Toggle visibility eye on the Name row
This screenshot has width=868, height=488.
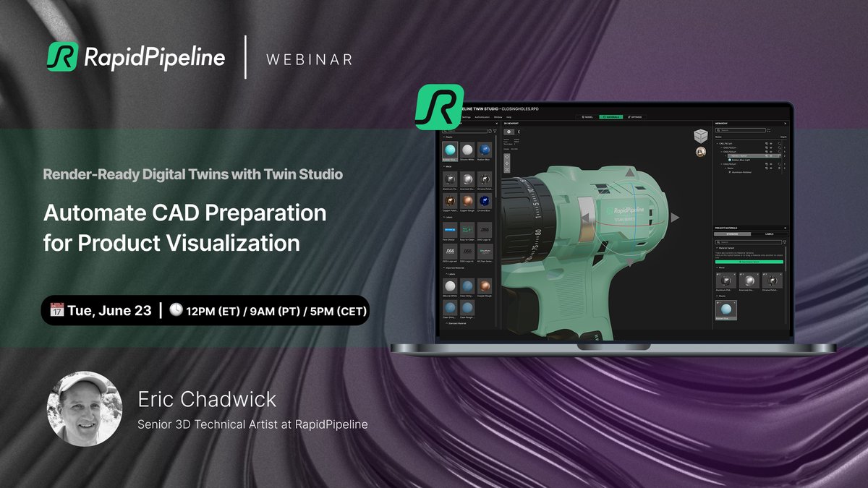pyautogui.click(x=771, y=168)
